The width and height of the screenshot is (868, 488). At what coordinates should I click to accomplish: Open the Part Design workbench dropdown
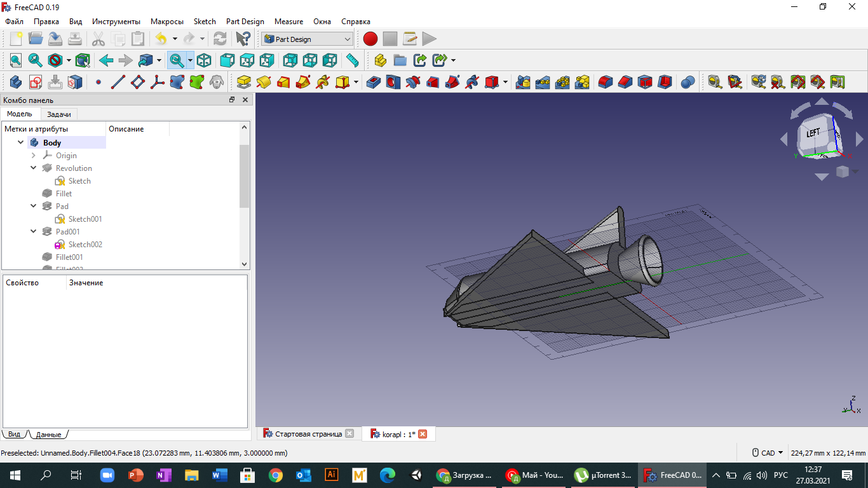click(307, 39)
